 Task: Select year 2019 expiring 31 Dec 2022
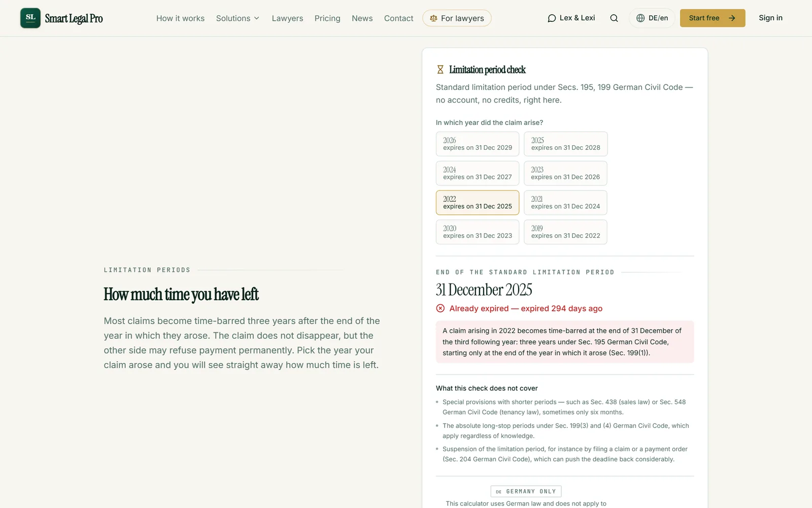coord(565,232)
